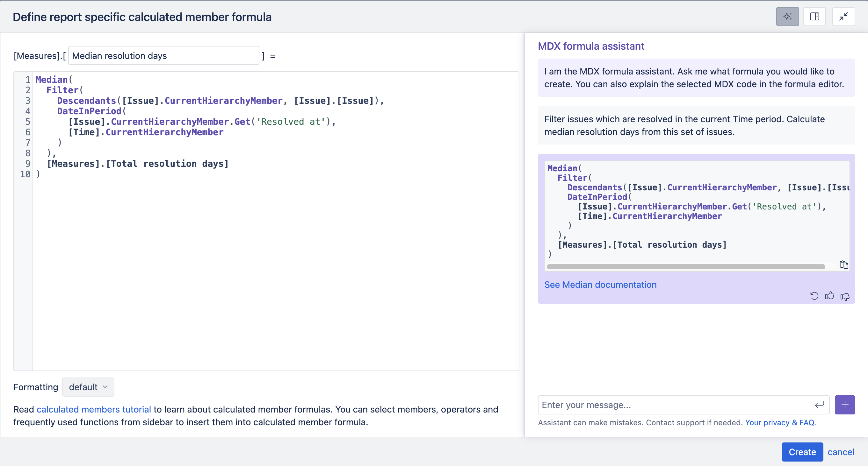This screenshot has height=466, width=868.
Task: Give thumbs up to the assistant answer
Action: (829, 296)
